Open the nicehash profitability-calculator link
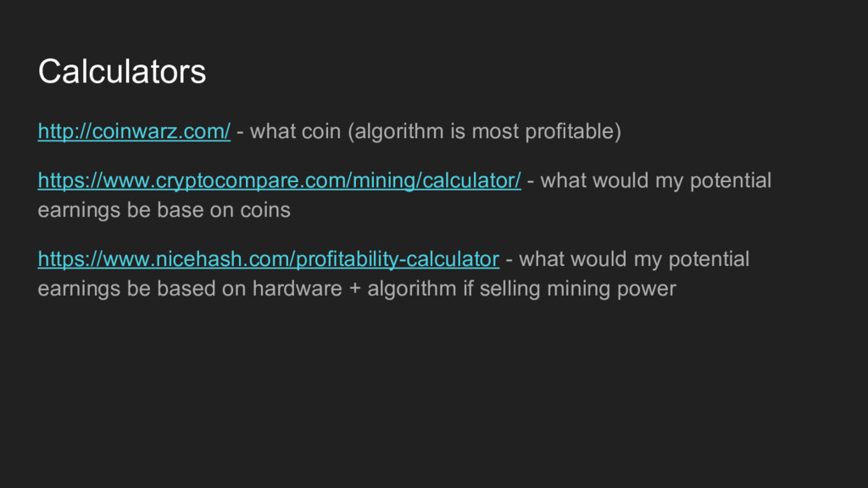868x488 pixels. coord(269,259)
